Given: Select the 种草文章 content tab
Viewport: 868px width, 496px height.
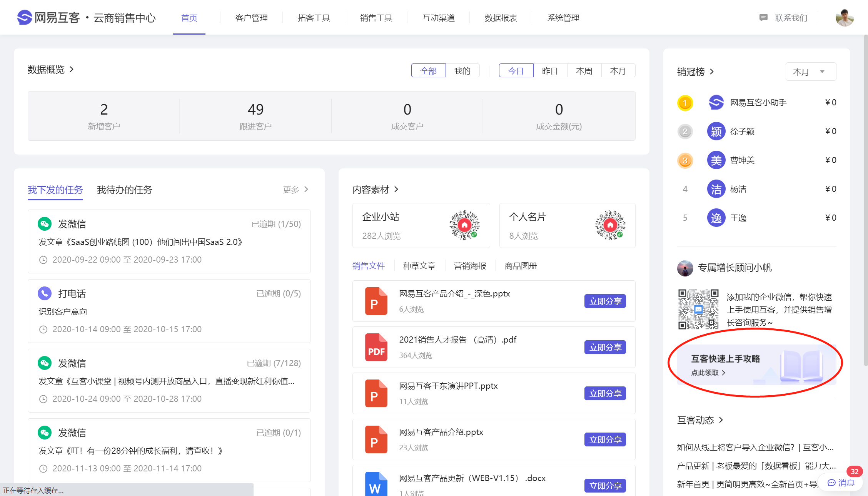Looking at the screenshot, I should click(x=419, y=266).
